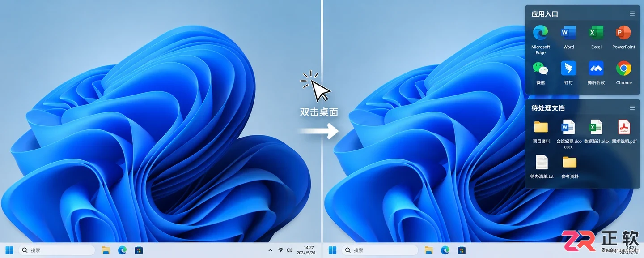The height and width of the screenshot is (258, 644).
Task: Open the Start menu on the right desktop
Action: (x=333, y=250)
